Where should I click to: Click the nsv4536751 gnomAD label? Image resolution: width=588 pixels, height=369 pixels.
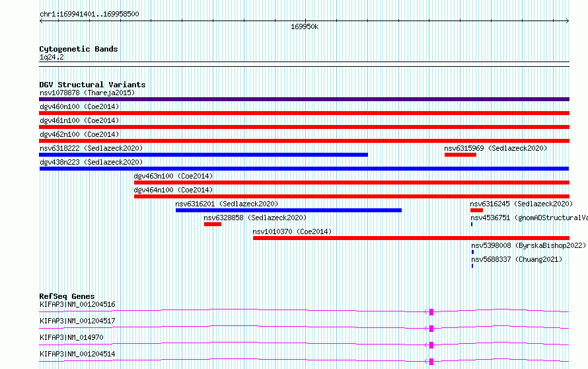click(x=529, y=218)
